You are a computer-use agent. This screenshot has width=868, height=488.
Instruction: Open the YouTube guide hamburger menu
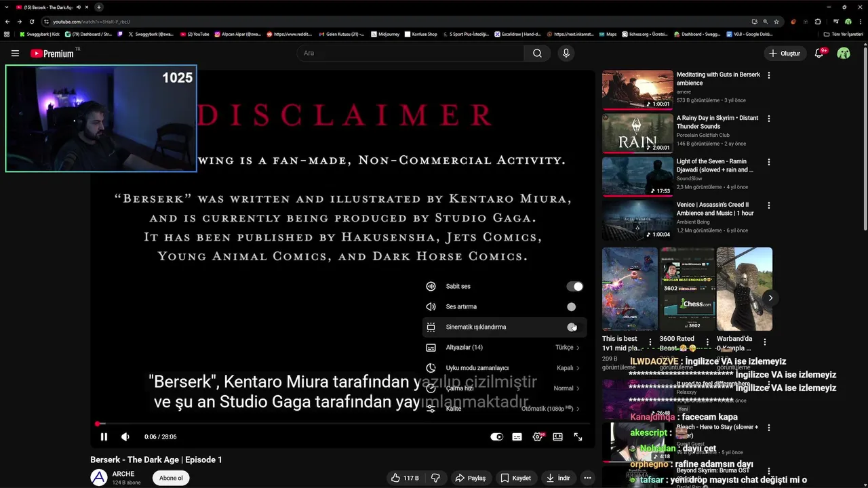15,54
